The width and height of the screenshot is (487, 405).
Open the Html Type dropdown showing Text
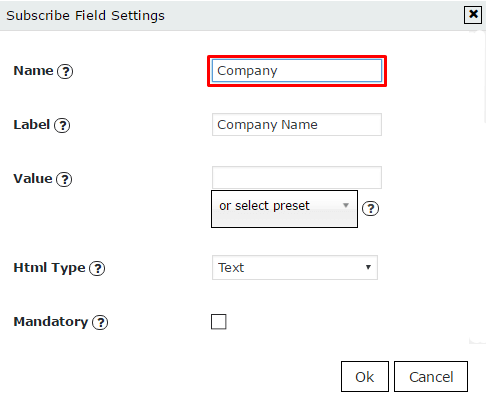(x=295, y=267)
